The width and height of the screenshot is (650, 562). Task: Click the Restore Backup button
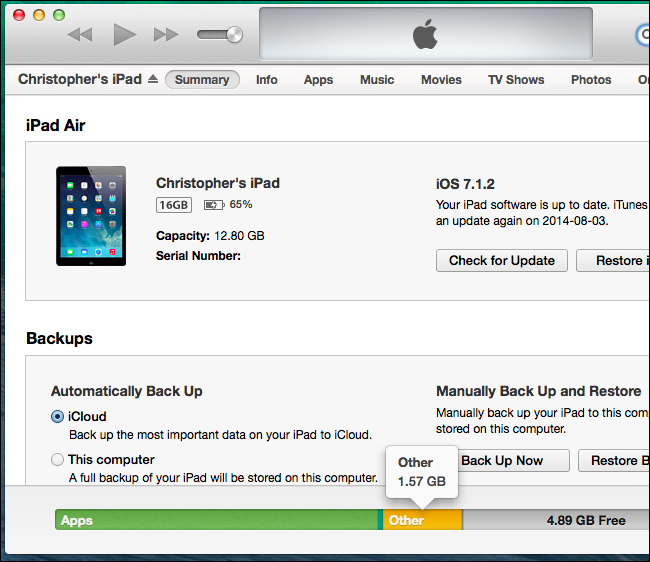(x=614, y=460)
